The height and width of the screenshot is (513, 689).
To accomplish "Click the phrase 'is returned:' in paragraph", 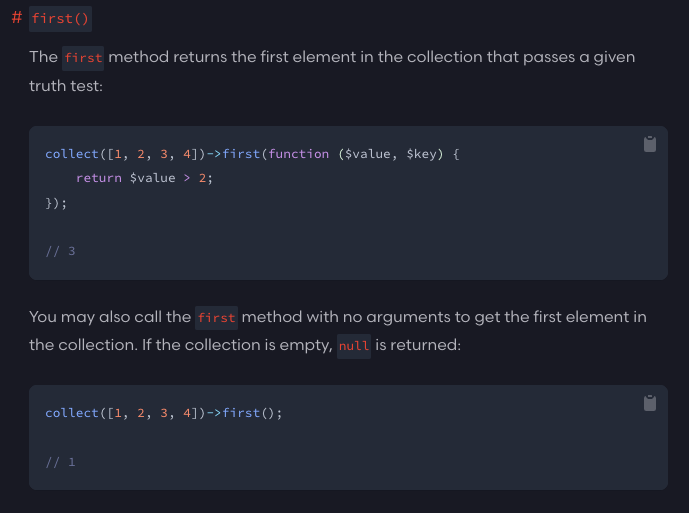I will (420, 345).
